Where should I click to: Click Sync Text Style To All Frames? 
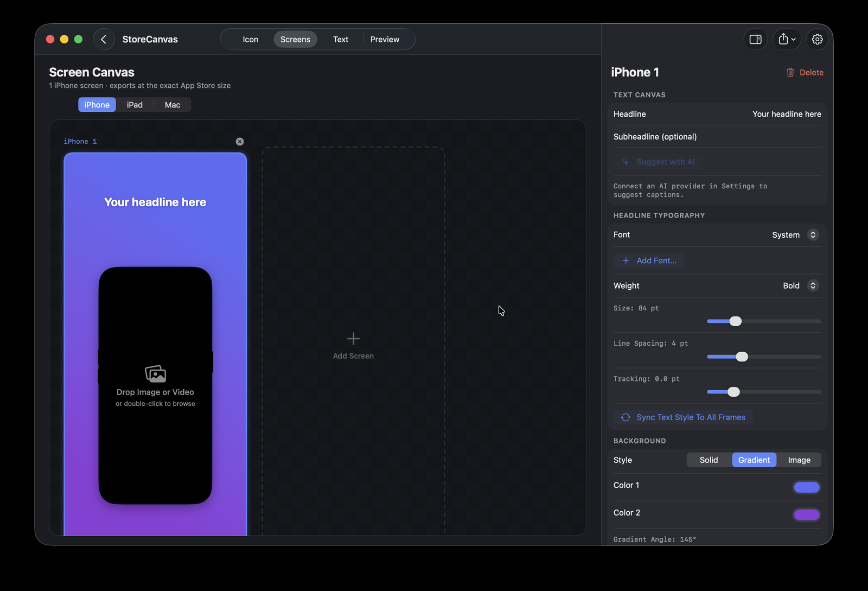[x=684, y=417]
